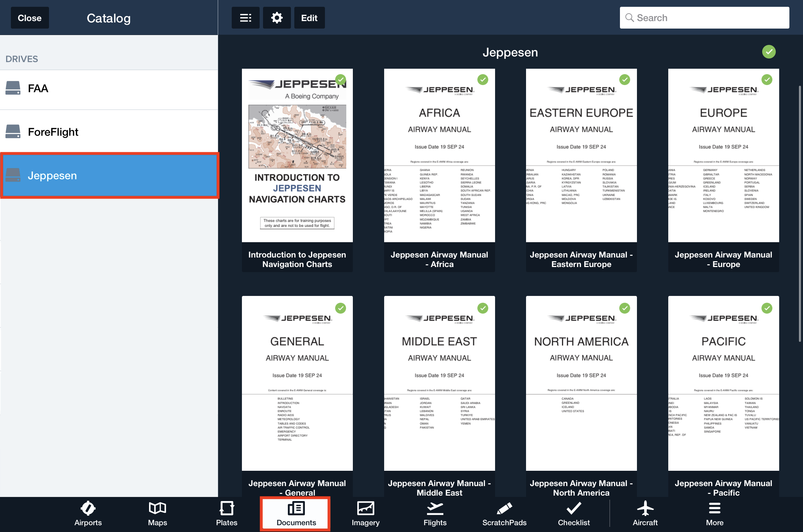The width and height of the screenshot is (803, 532).
Task: Toggle checkmark on Introduction to Jeppesen cover
Action: (x=341, y=80)
